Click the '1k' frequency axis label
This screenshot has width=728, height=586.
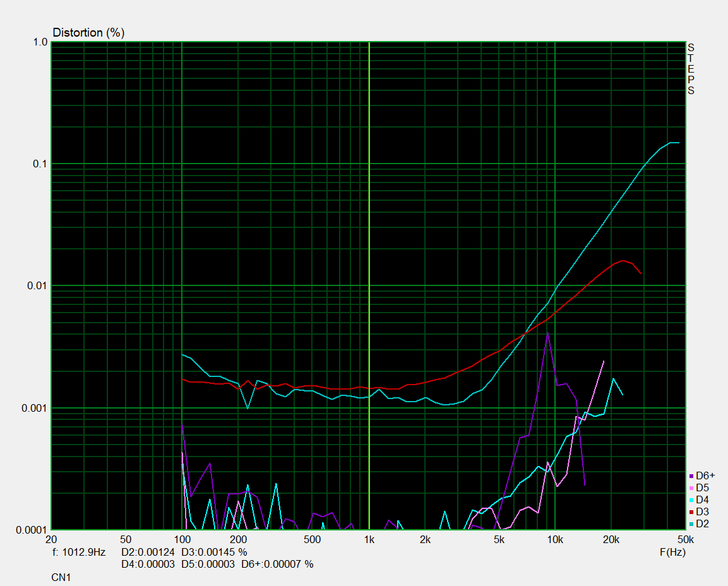pos(369,540)
